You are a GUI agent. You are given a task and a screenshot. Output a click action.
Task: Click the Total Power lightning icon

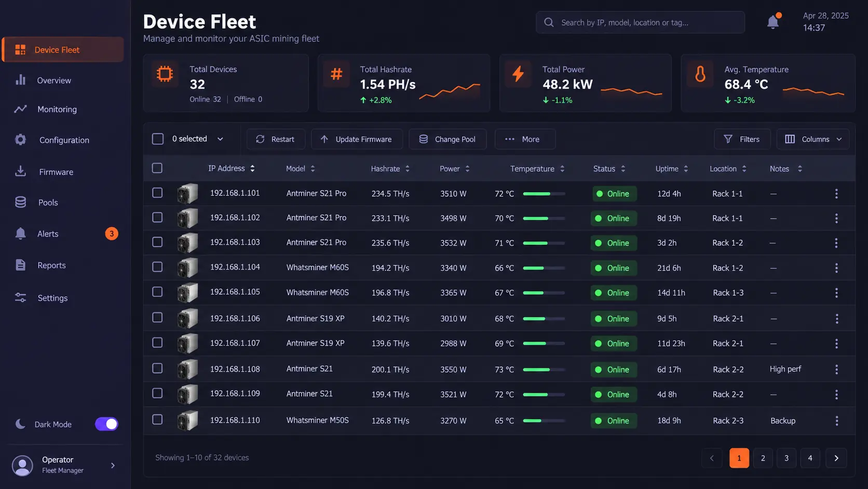pos(518,74)
